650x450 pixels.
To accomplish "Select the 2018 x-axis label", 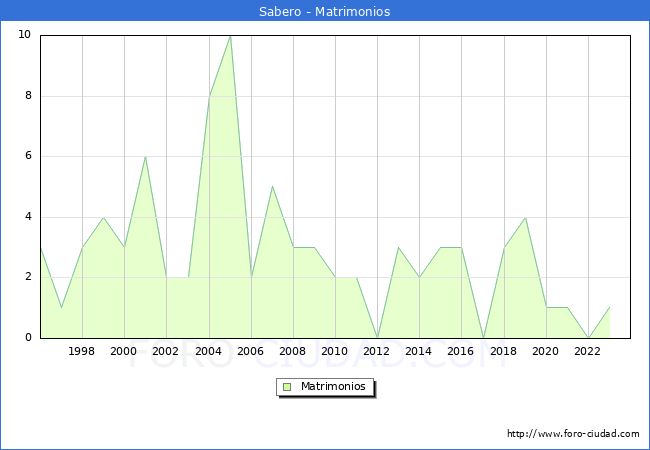I will (x=504, y=352).
